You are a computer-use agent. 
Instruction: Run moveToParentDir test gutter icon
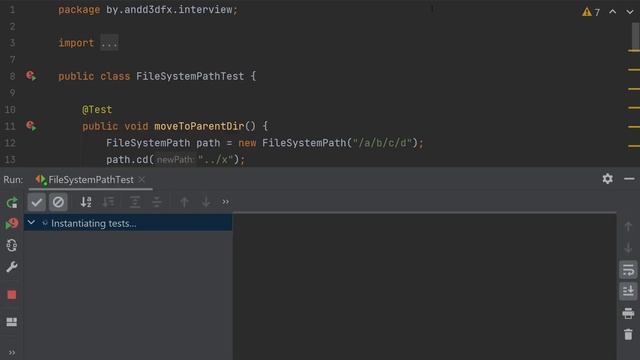pos(31,126)
